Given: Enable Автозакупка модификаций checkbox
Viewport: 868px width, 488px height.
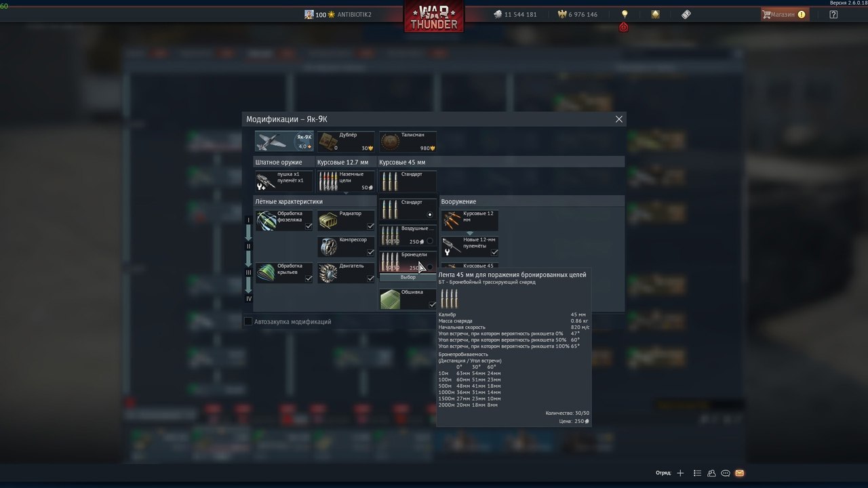Looking at the screenshot, I should pyautogui.click(x=248, y=321).
